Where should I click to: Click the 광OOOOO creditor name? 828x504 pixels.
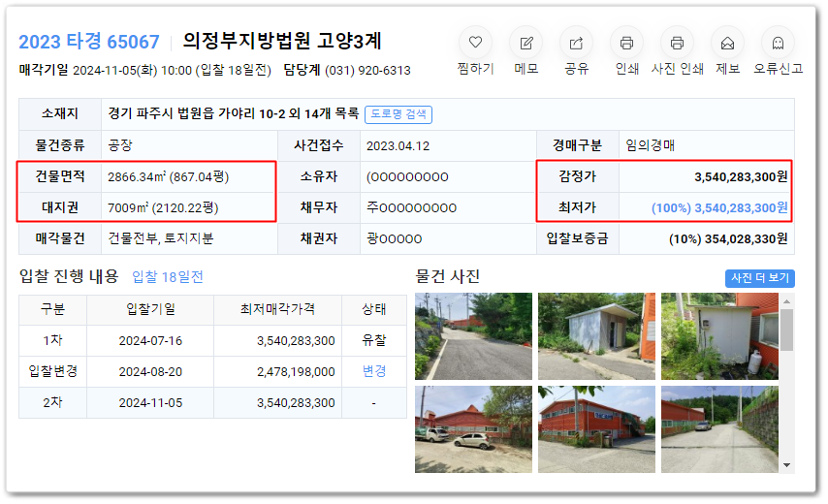click(x=395, y=238)
